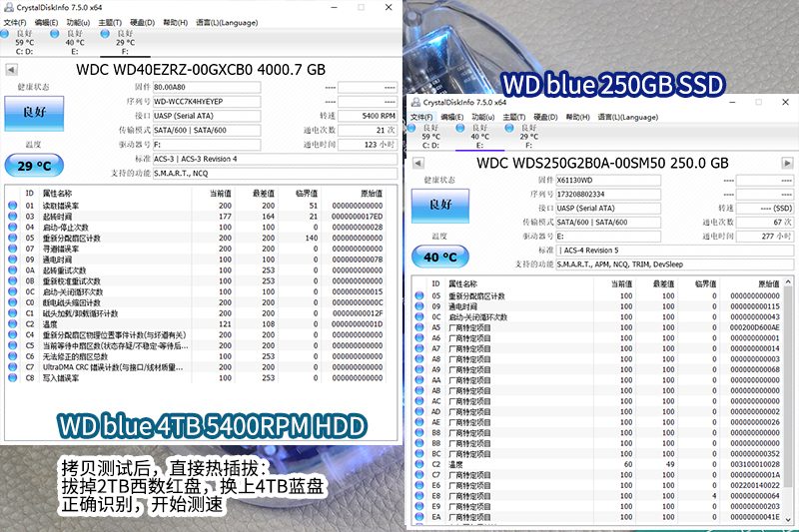The image size is (799, 532).
Task: Click the 29 °C temperature button
Action: pyautogui.click(x=34, y=166)
